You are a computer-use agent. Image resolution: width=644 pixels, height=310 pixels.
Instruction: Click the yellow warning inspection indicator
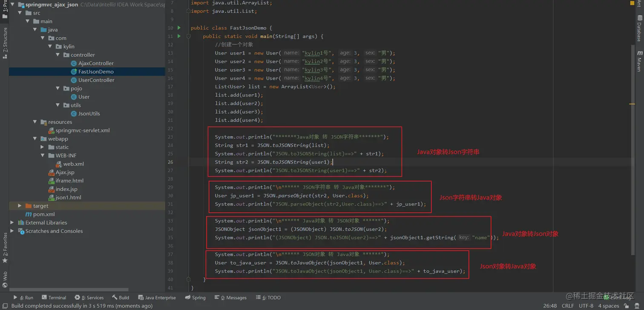point(632,3)
